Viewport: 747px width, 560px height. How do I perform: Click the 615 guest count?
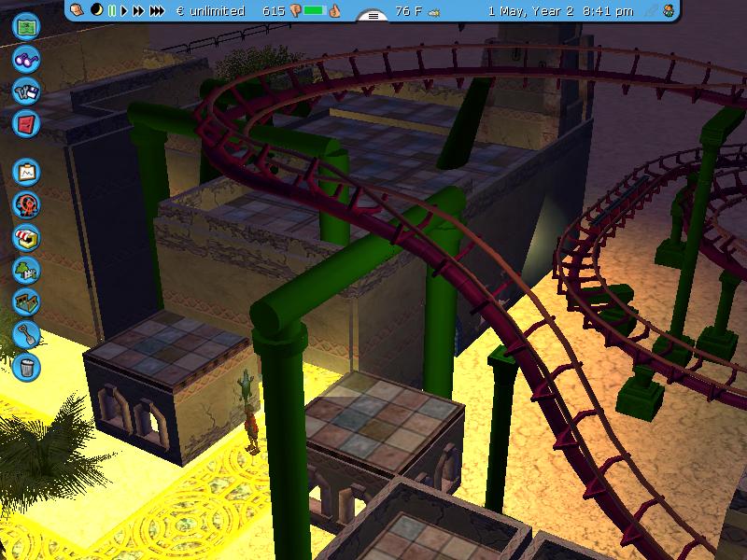(274, 11)
